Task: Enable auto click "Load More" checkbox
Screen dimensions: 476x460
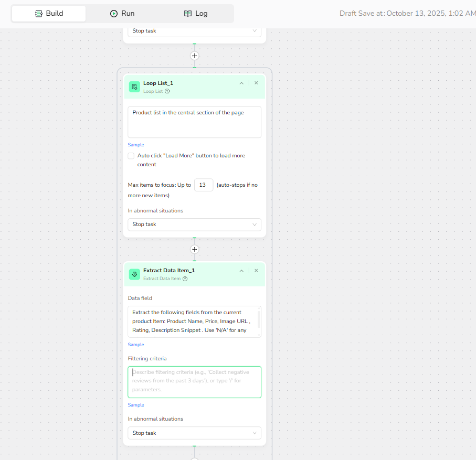Action: pyautogui.click(x=131, y=156)
